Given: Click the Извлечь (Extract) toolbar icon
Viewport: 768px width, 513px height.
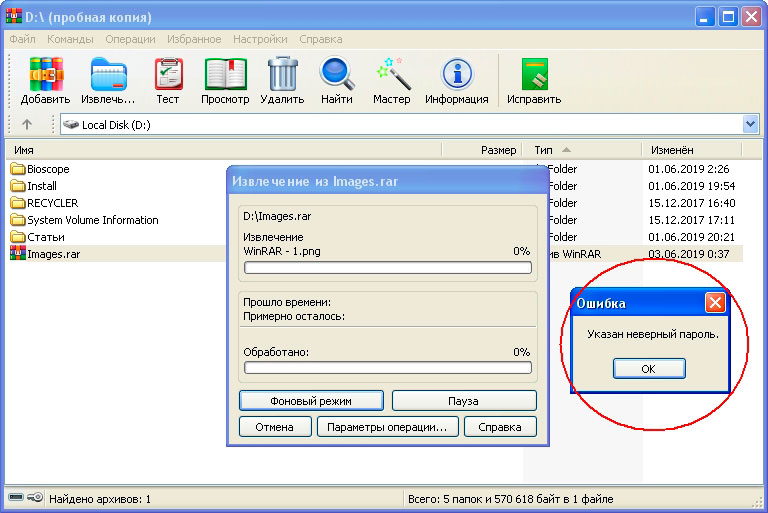Looking at the screenshot, I should coord(109,74).
